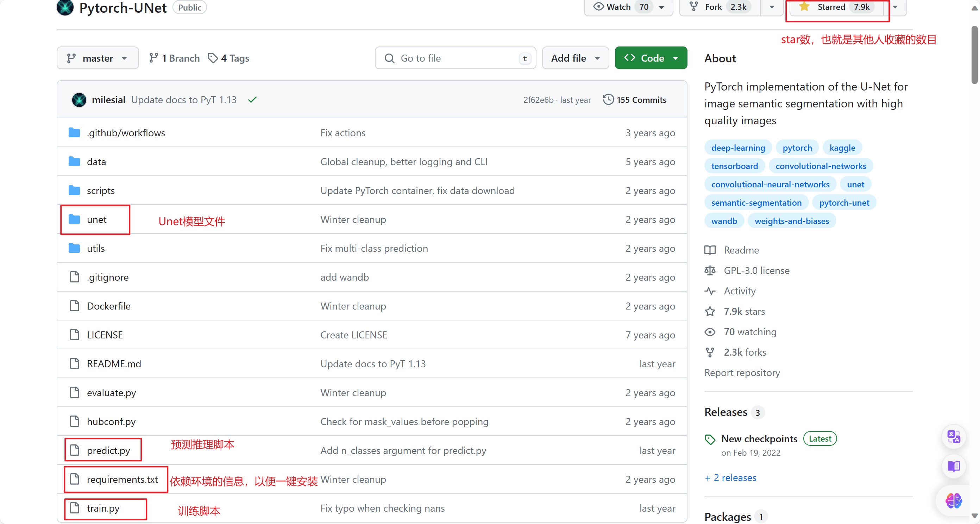Select the semantic-segmentation topic tag
Screen dimensions: 980x524
(756, 203)
